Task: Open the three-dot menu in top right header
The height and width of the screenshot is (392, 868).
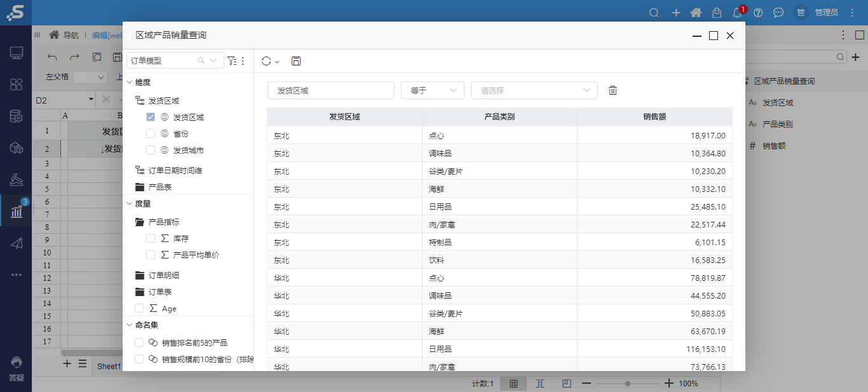Action: tap(853, 13)
